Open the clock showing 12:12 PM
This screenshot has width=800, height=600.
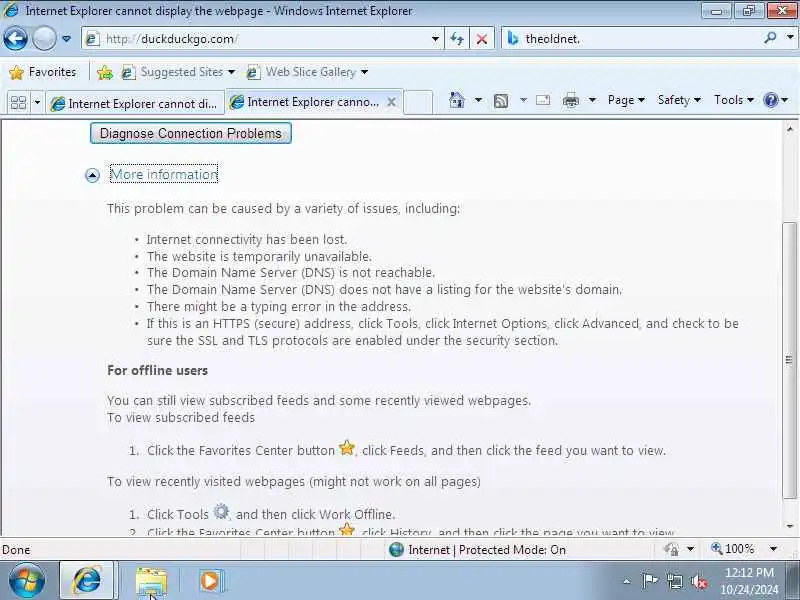click(x=749, y=581)
